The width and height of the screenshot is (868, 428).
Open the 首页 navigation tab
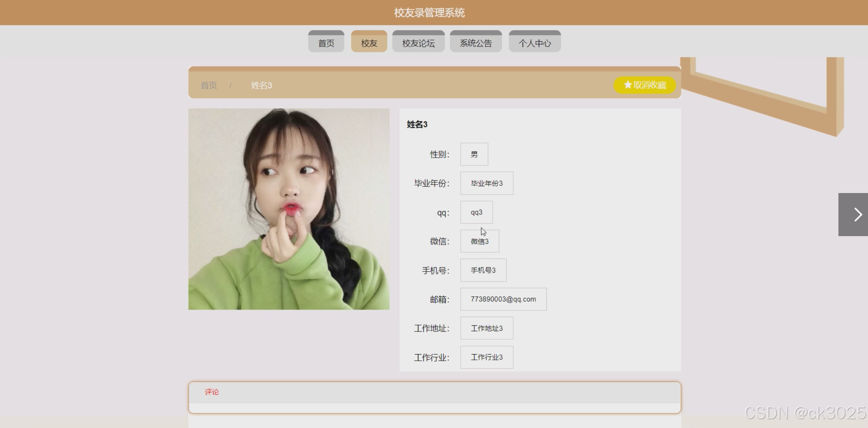pyautogui.click(x=326, y=41)
